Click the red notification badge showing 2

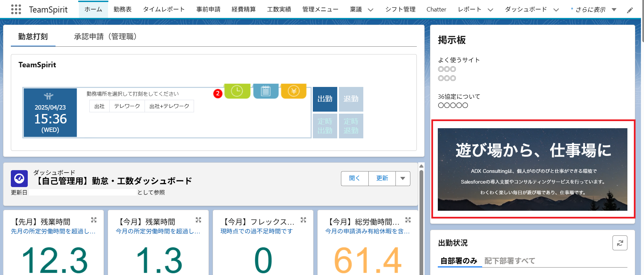tap(218, 93)
